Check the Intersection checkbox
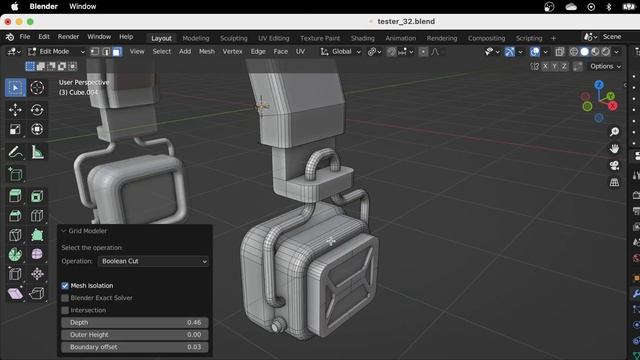The width and height of the screenshot is (640, 360). pyautogui.click(x=65, y=310)
